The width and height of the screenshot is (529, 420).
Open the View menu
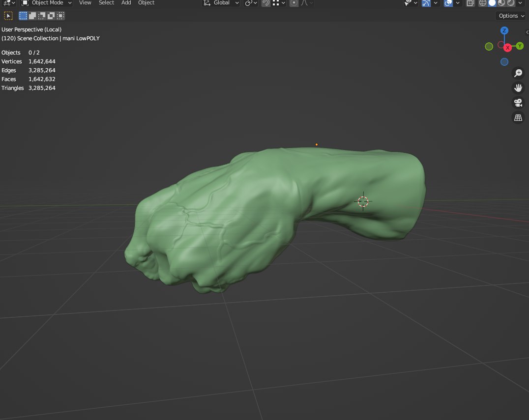point(85,2)
